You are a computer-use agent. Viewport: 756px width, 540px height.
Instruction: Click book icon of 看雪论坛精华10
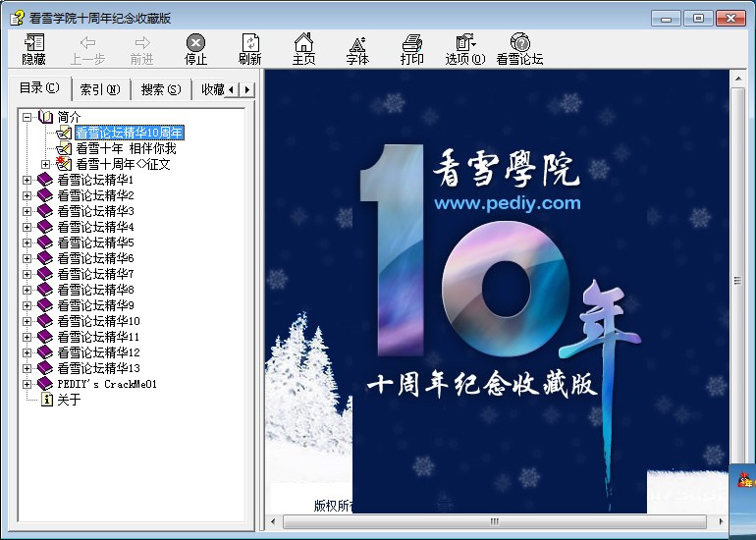tap(45, 321)
